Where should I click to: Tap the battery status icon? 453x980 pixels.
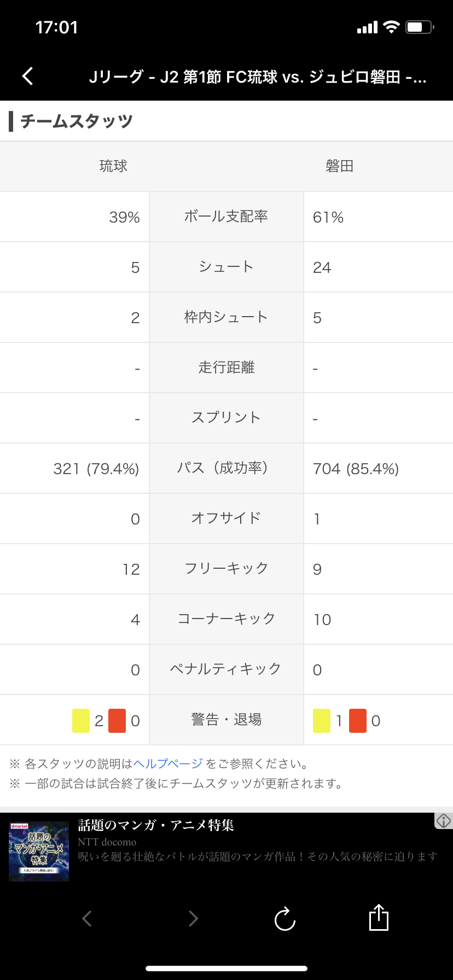[x=420, y=27]
